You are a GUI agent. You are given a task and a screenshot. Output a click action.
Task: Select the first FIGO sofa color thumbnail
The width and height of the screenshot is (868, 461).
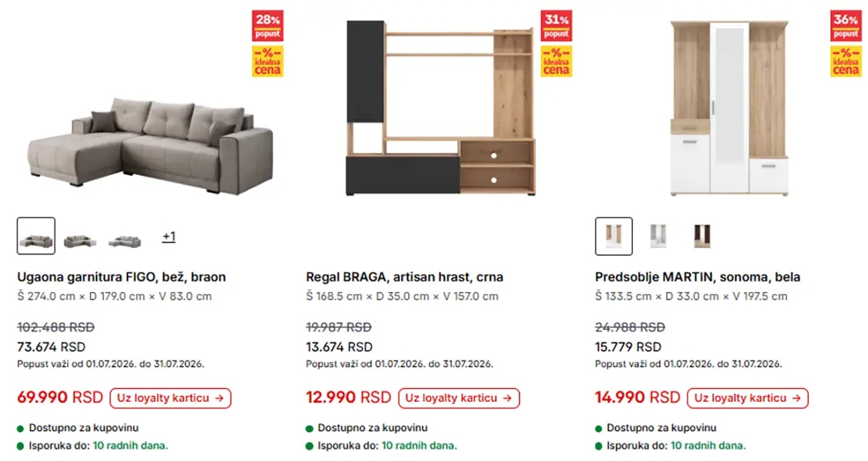[36, 236]
